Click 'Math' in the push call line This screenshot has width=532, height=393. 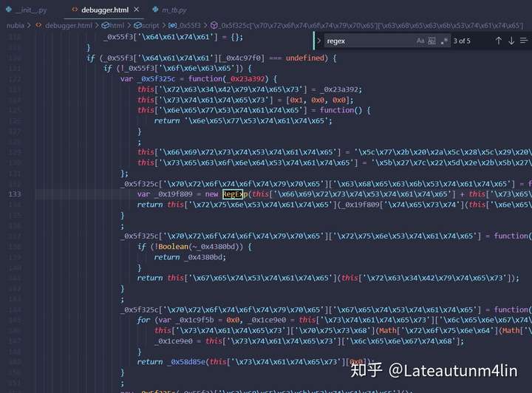click(387, 331)
